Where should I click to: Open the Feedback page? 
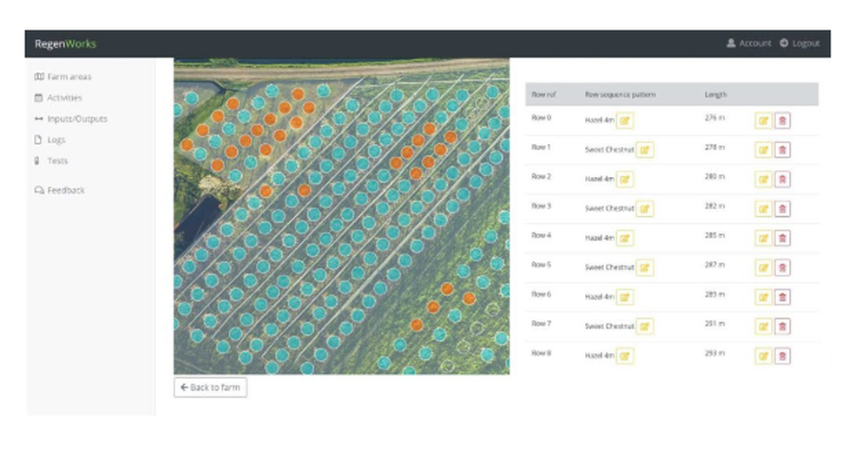point(60,190)
